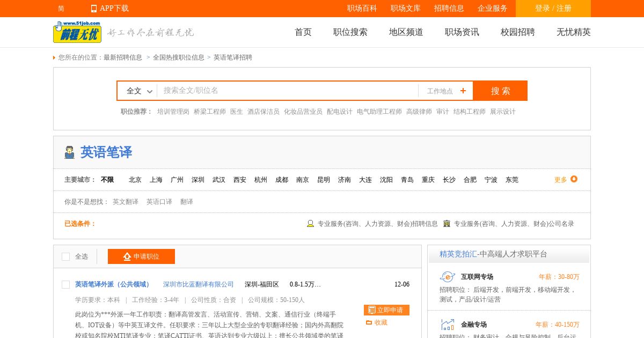The height and width of the screenshot is (338, 644).
Task: Click the 51job logo icon
Action: [77, 32]
